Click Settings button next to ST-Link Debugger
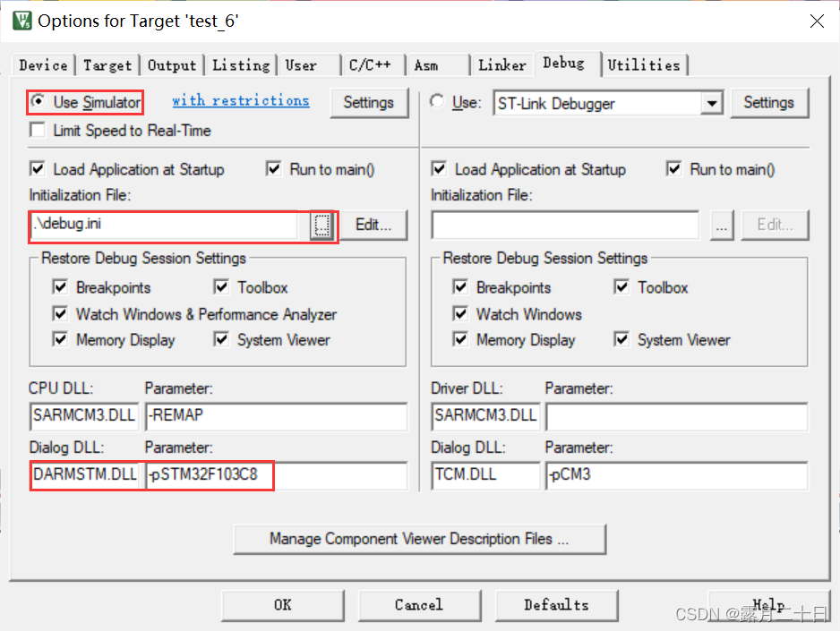 pos(768,102)
